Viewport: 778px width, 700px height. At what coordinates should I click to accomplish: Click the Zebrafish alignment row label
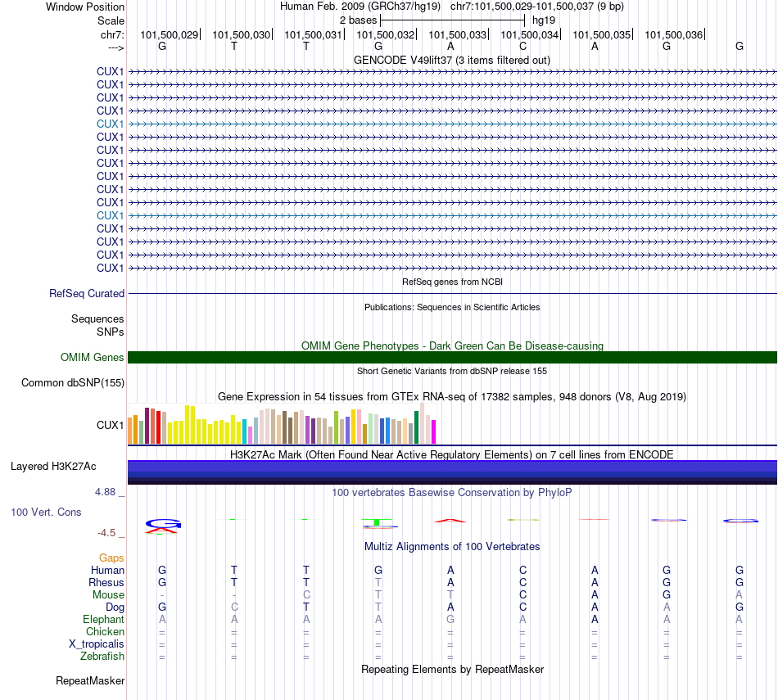102,657
